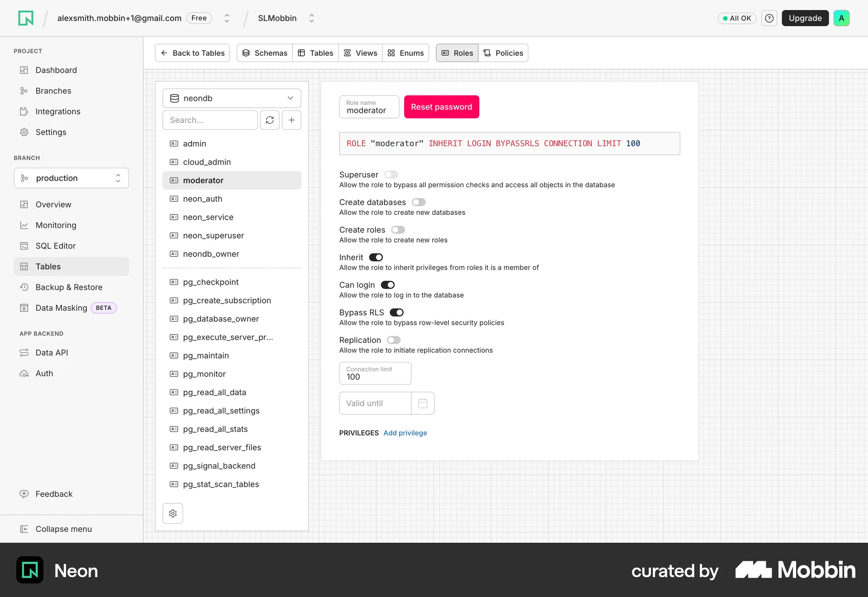Turn off the Inherit toggle
Screen dimensions: 868x597
376,257
